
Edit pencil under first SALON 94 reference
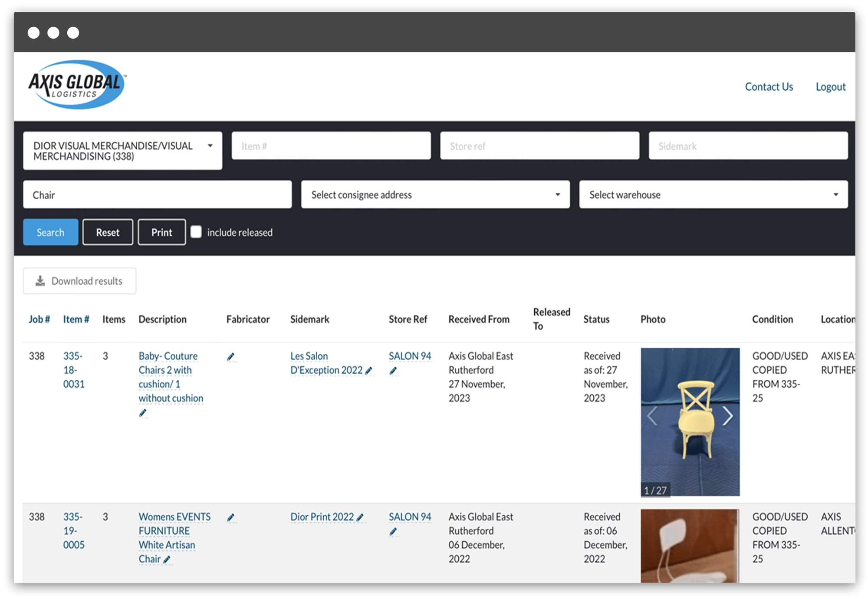pos(393,371)
